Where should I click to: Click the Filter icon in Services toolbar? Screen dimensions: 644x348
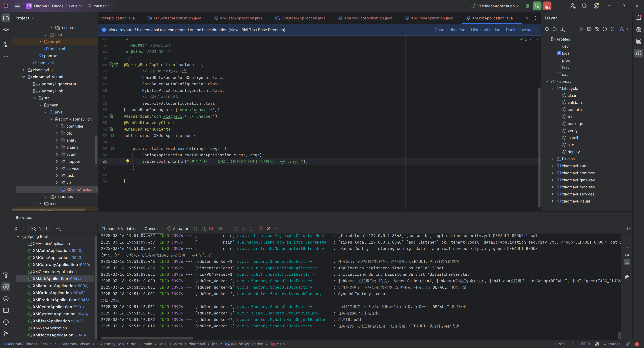tap(41, 229)
